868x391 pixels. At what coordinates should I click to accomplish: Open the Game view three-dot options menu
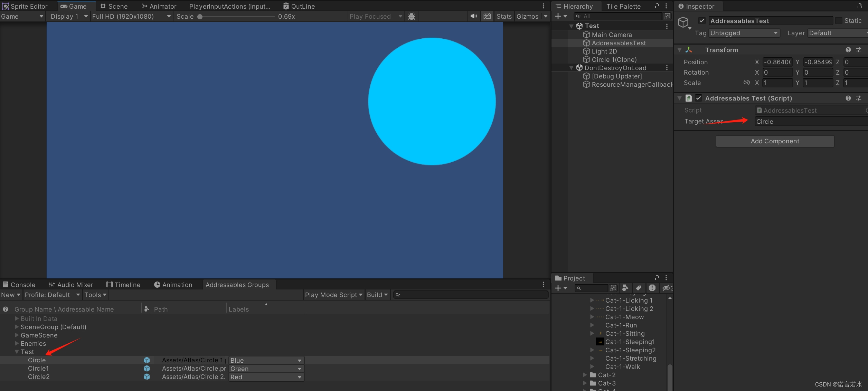click(x=544, y=6)
